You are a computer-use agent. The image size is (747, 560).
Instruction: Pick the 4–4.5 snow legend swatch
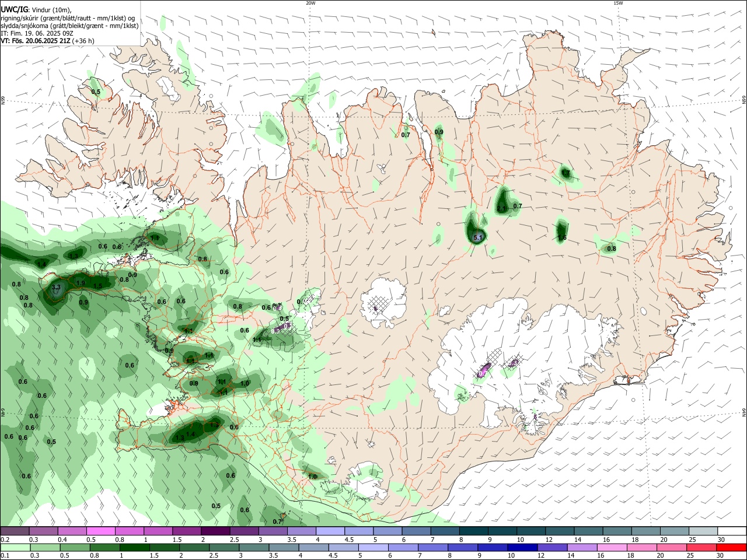(330, 531)
